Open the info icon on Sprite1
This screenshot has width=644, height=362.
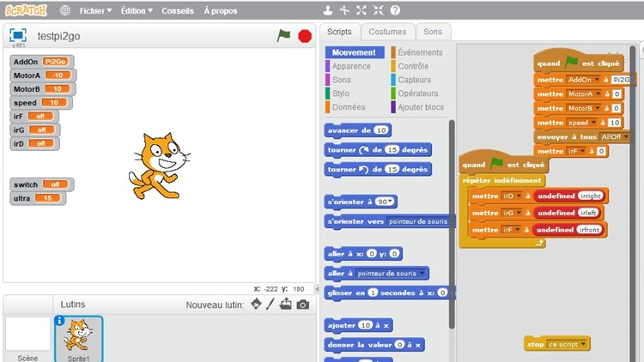point(59,322)
